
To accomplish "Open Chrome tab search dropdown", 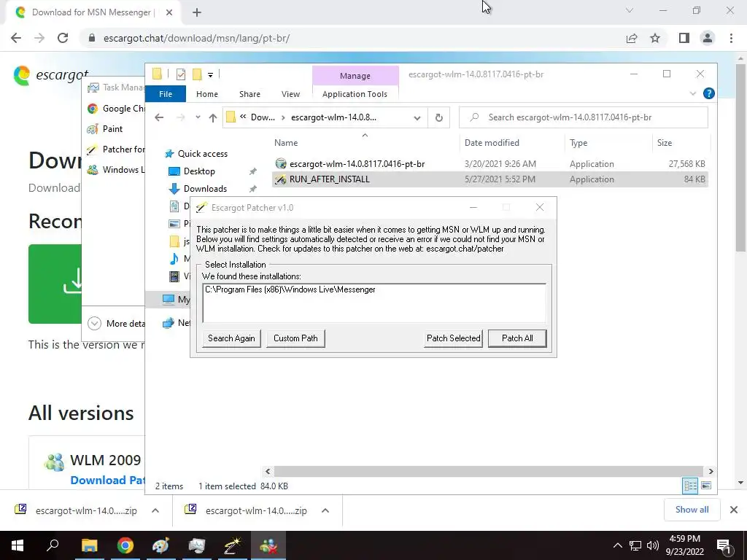I will pyautogui.click(x=630, y=10).
